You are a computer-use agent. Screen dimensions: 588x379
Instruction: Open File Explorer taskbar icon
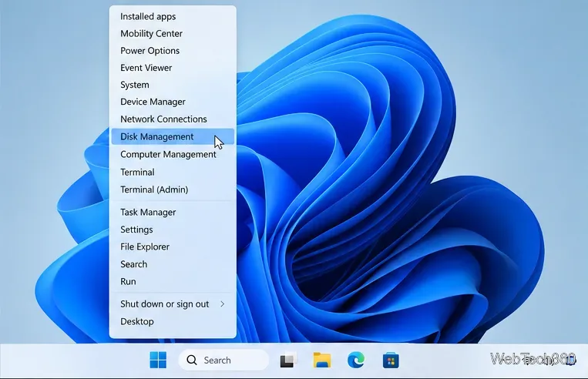322,361
